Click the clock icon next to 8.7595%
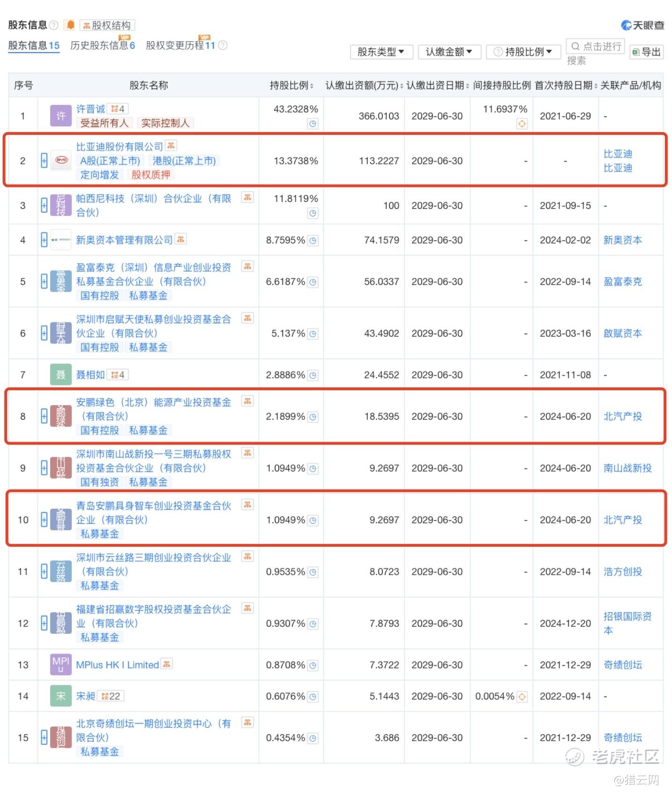 tap(313, 240)
